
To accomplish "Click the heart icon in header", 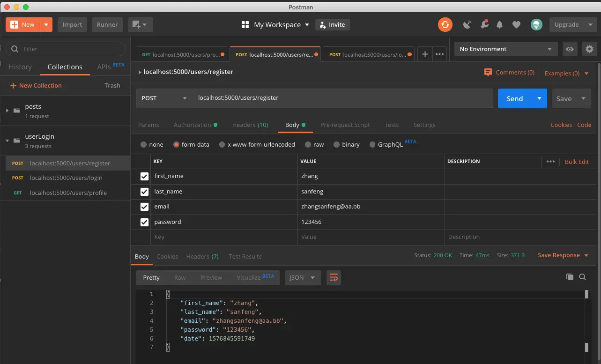I will (516, 25).
